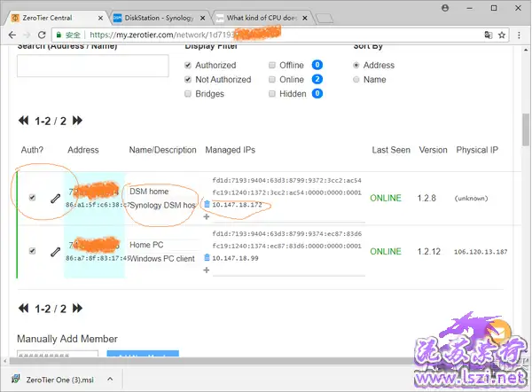Click ONLINE status of DSM home
Image resolution: width=532 pixels, height=392 pixels.
point(386,198)
